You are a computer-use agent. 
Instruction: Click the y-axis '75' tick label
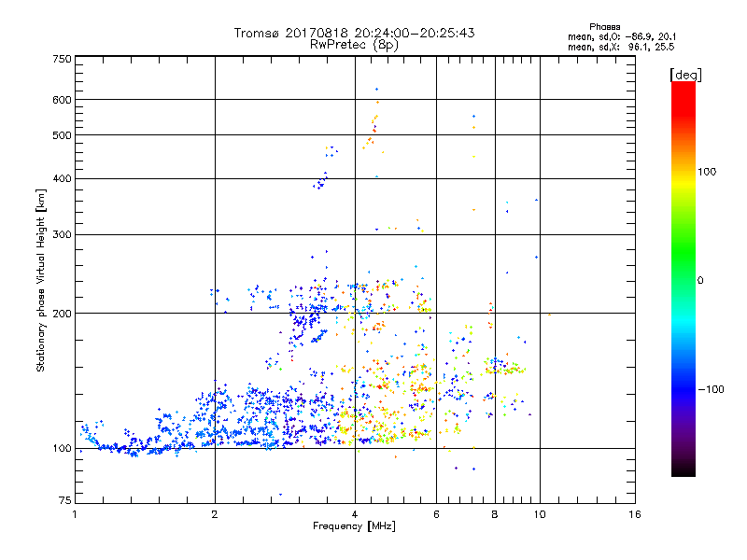65,500
